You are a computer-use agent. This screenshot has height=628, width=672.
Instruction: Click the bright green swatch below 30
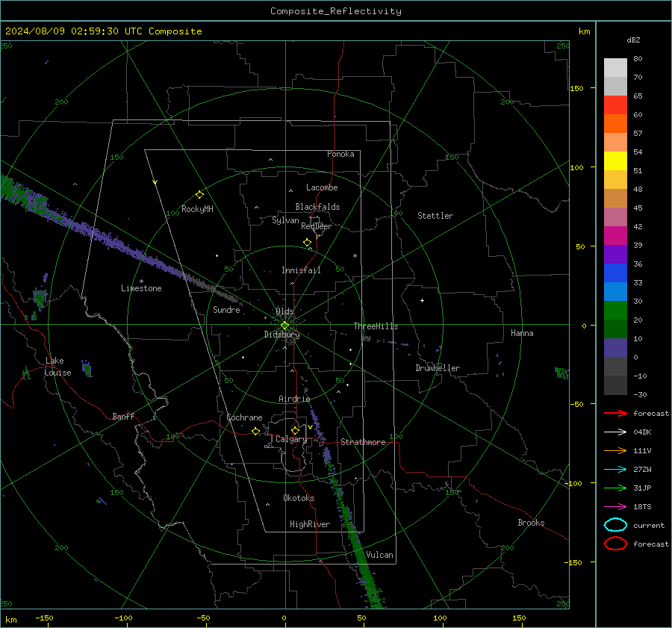[615, 310]
